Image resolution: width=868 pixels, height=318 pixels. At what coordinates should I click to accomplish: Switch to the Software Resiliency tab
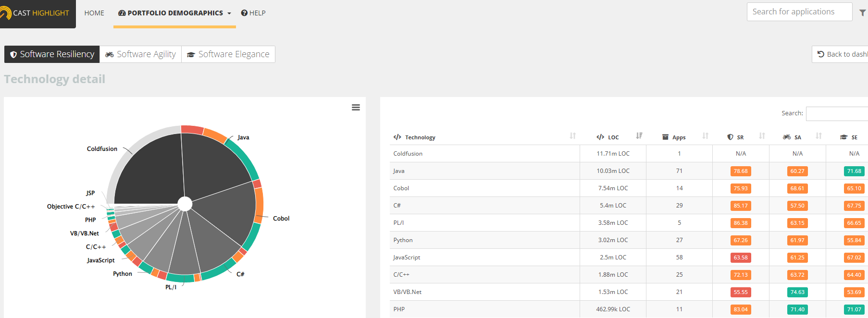(x=52, y=54)
